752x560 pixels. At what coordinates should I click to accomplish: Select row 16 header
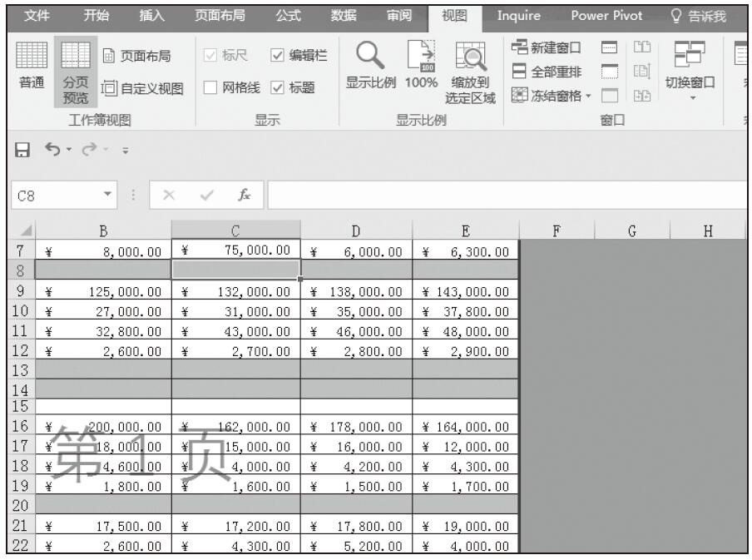pyautogui.click(x=21, y=426)
